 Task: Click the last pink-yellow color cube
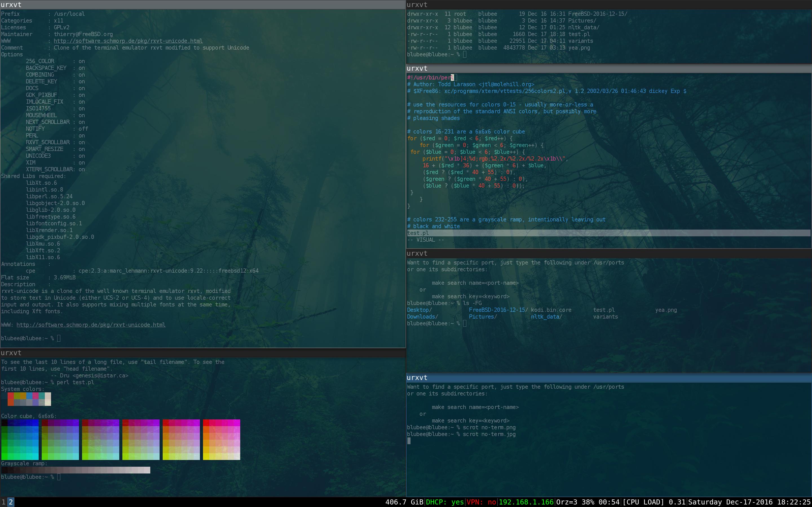[x=221, y=439]
